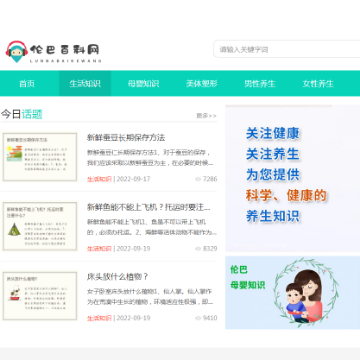360x360 pixels.
Task: Open article title 新鲜蚕豆长期保存方法
Action: pos(126,138)
